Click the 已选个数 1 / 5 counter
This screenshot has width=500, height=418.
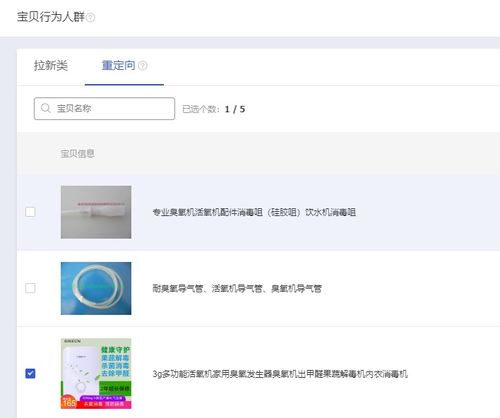point(214,109)
